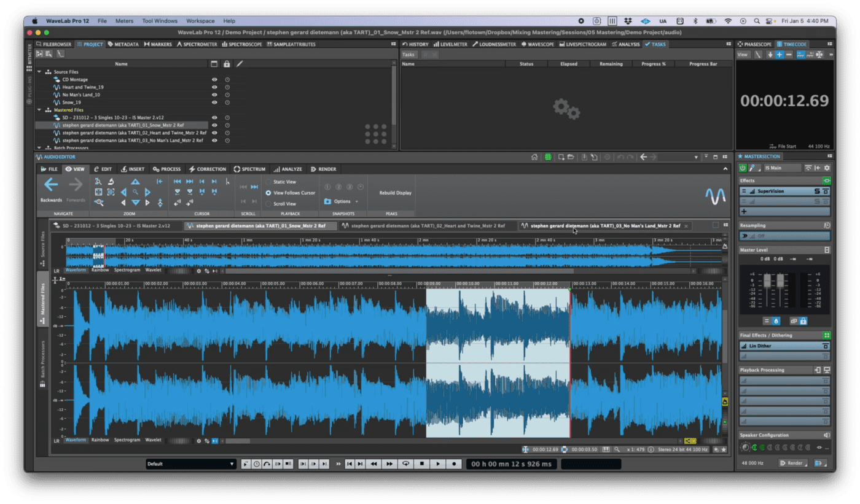Enable loop playback in the transport bar
This screenshot has width=860, height=504.
click(x=407, y=464)
